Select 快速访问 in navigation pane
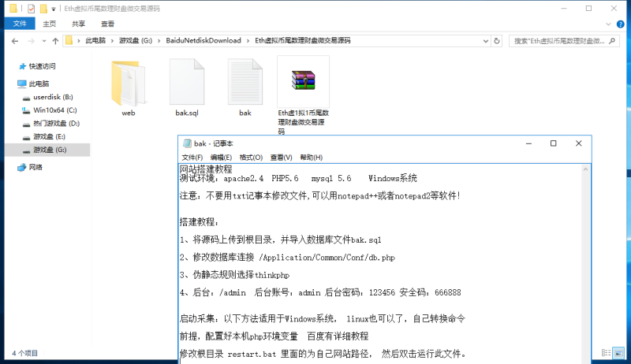This screenshot has height=364, width=631. pyautogui.click(x=42, y=66)
